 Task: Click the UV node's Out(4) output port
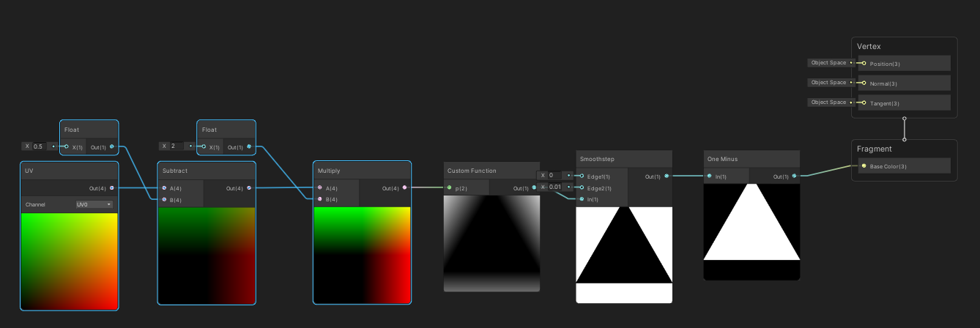click(x=111, y=188)
